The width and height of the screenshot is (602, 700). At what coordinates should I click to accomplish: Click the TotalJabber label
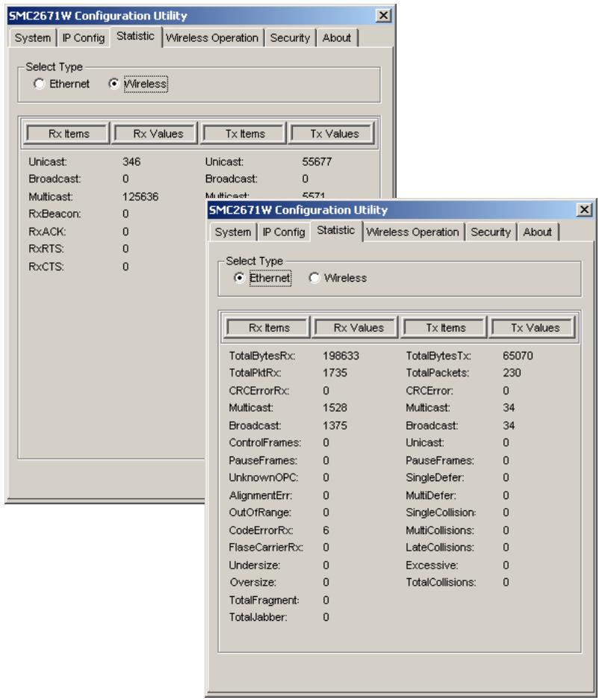click(x=258, y=617)
